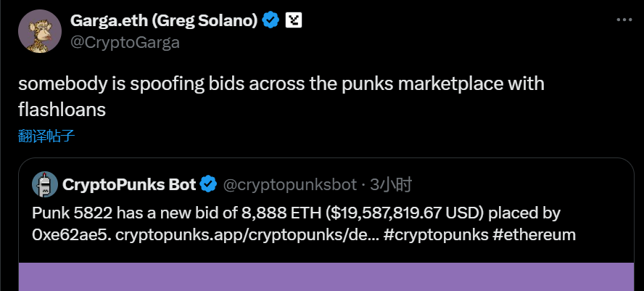Click the 3小时 timestamp on the quoted post

(x=391, y=185)
